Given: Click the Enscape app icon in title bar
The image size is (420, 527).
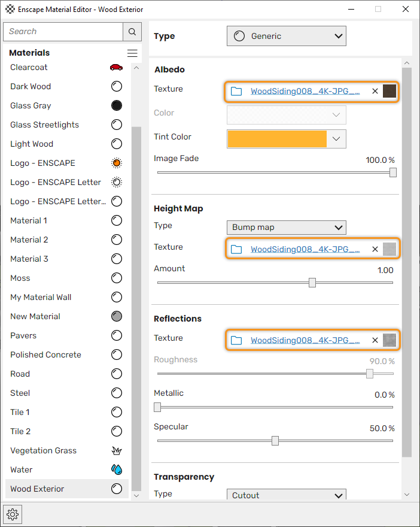Looking at the screenshot, I should pyautogui.click(x=10, y=9).
